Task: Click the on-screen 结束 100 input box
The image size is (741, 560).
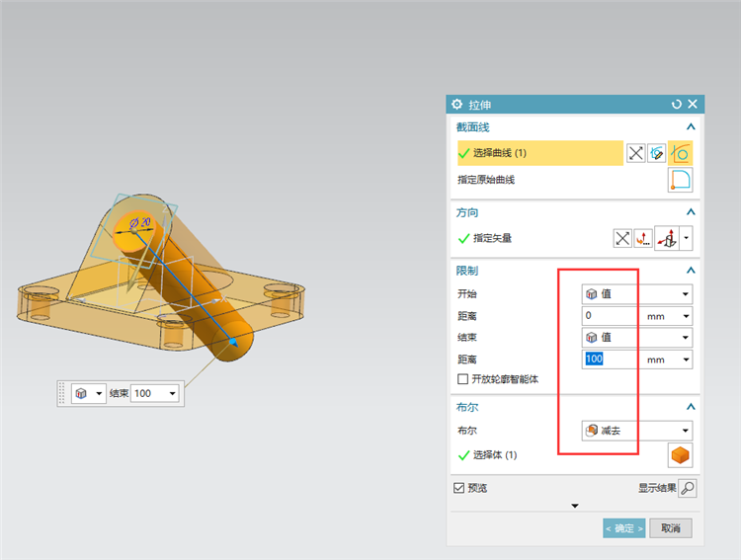Action: point(148,393)
